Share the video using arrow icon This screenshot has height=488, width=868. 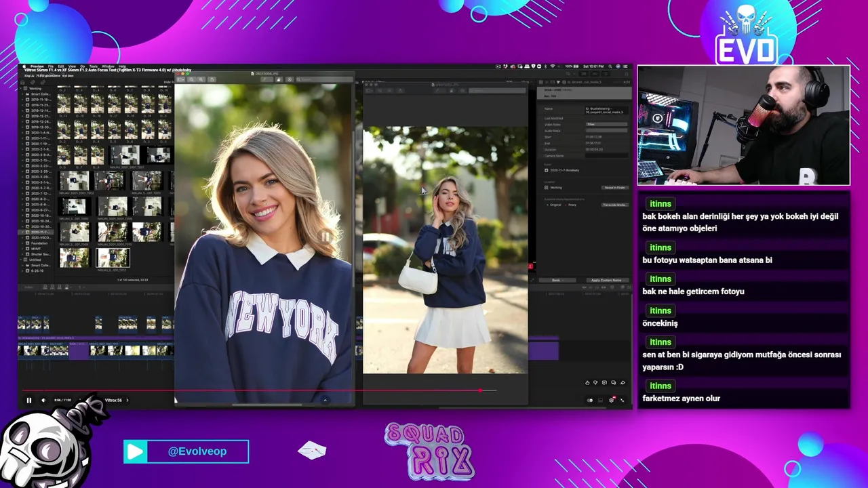[x=623, y=383]
